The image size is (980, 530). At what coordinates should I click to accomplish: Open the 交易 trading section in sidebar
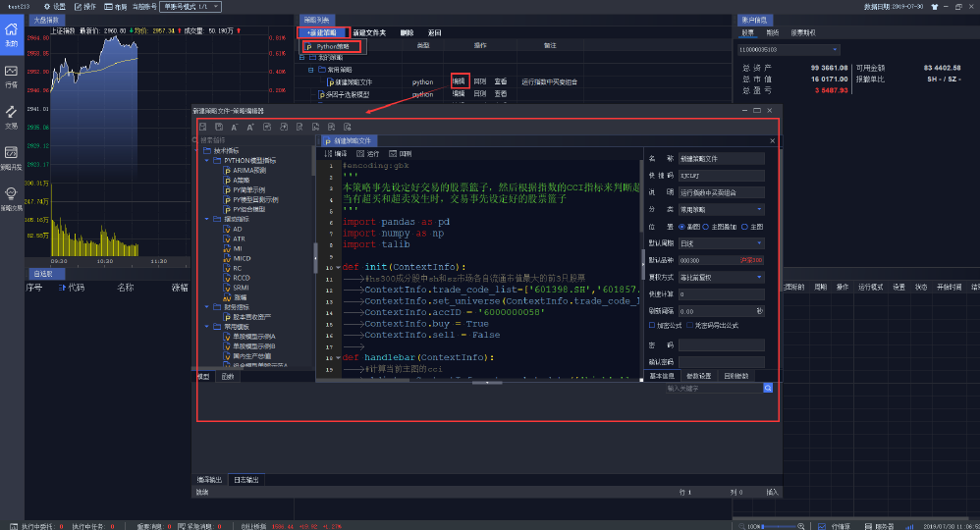[11, 117]
